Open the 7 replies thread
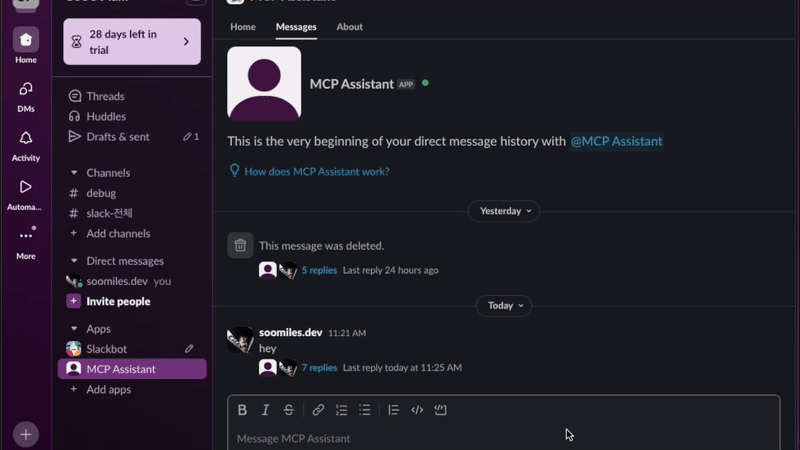Viewport: 800px width, 450px height. click(319, 368)
